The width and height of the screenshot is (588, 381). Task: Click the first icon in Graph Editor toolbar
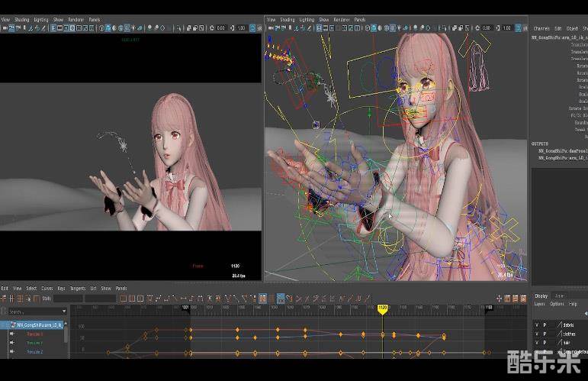point(4,298)
